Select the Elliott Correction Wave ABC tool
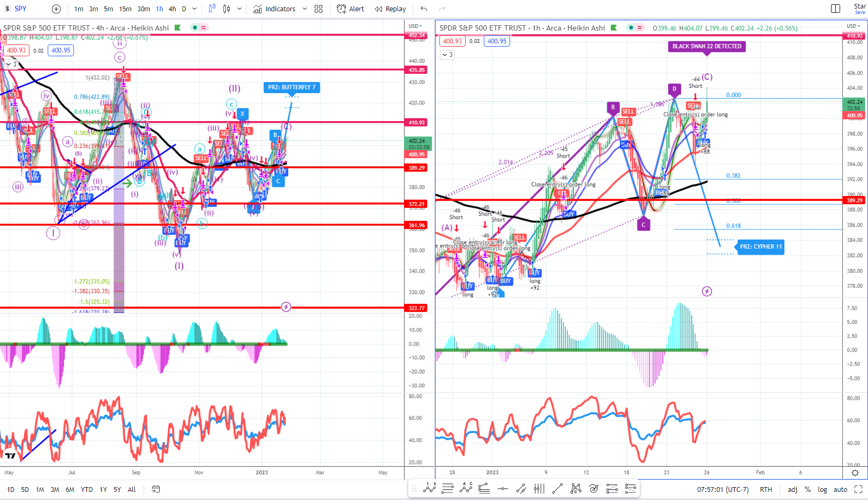The height and width of the screenshot is (501, 868). pos(466,489)
